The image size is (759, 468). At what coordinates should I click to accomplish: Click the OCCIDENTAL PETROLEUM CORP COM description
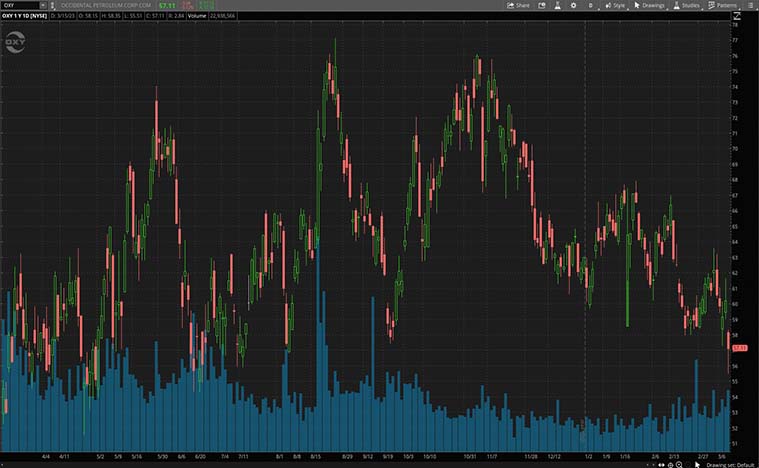click(x=106, y=5)
